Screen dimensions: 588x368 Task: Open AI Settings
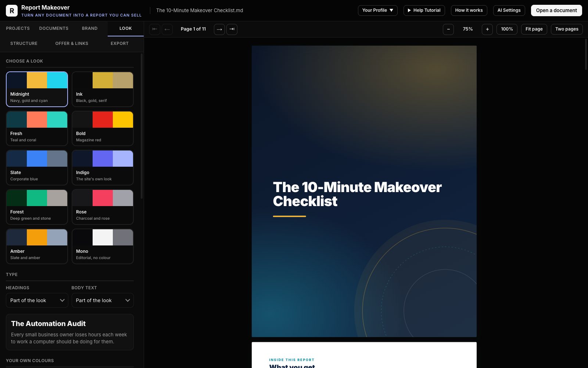pos(509,10)
